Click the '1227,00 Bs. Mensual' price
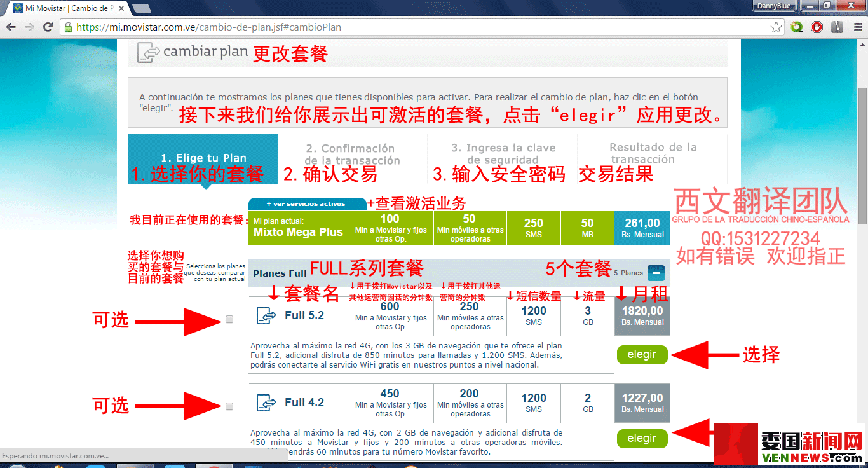Screen dimensions: 868x468 pos(642,403)
